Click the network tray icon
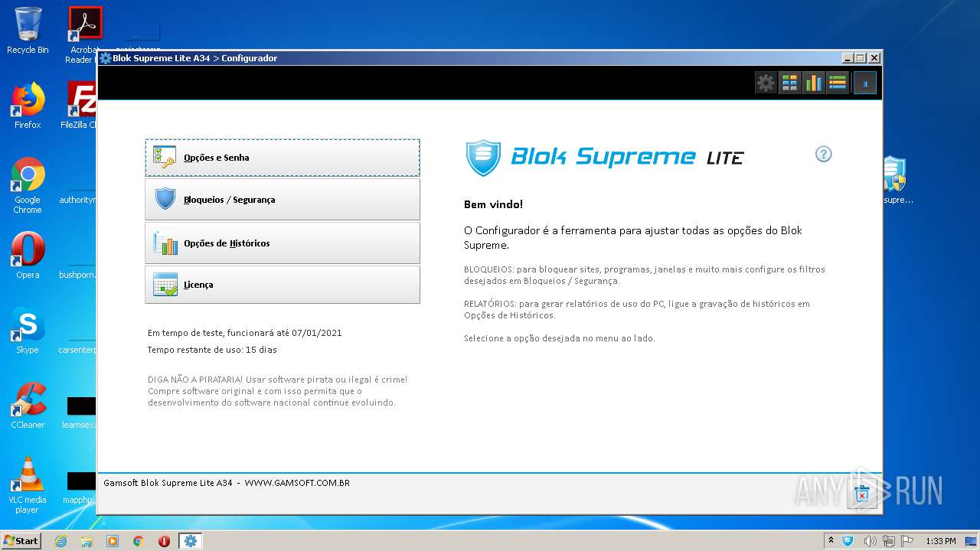The width and height of the screenshot is (980, 551). [x=889, y=541]
